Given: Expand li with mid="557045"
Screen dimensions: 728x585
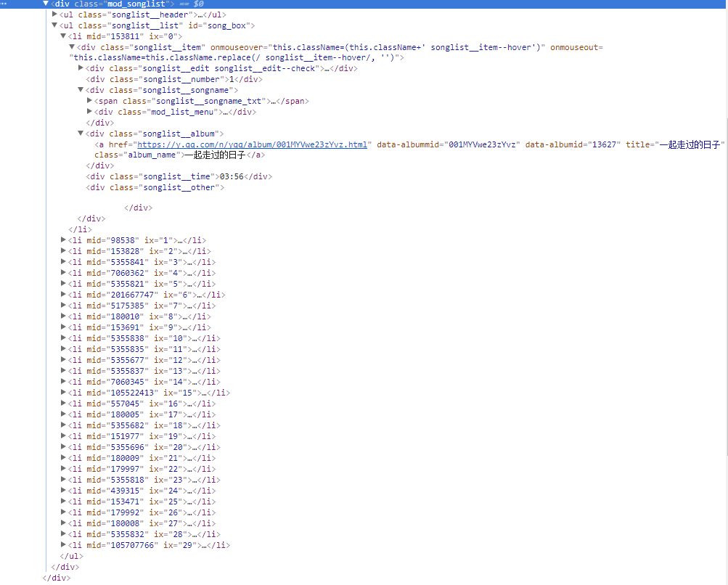Looking at the screenshot, I should pyautogui.click(x=63, y=404).
